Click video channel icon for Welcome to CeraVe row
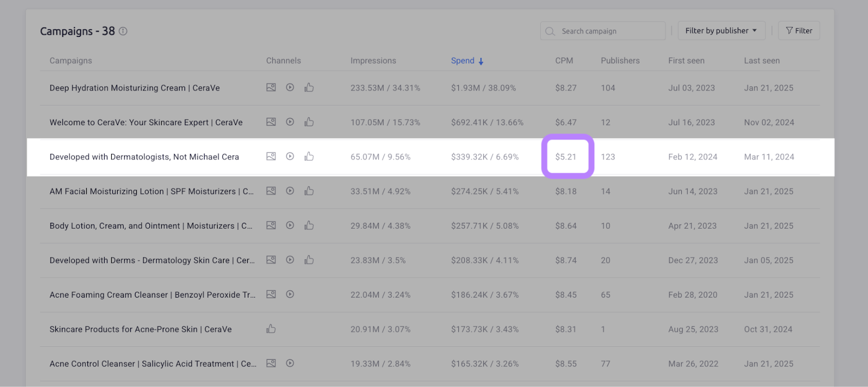868x387 pixels. pos(290,122)
